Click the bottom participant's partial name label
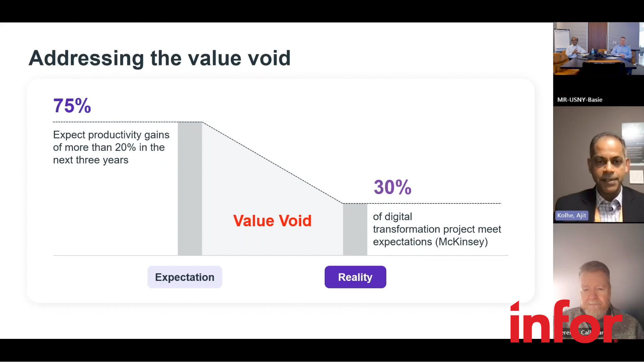 point(584,333)
